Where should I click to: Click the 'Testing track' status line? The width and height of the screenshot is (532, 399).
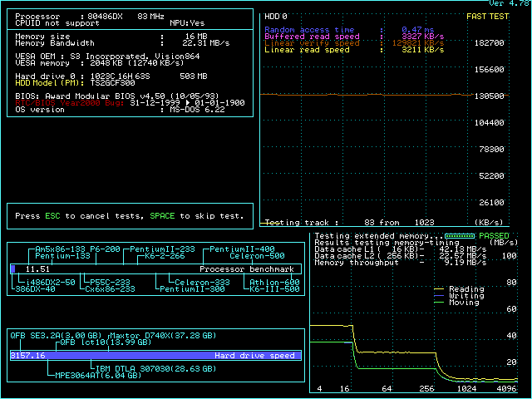(349, 223)
